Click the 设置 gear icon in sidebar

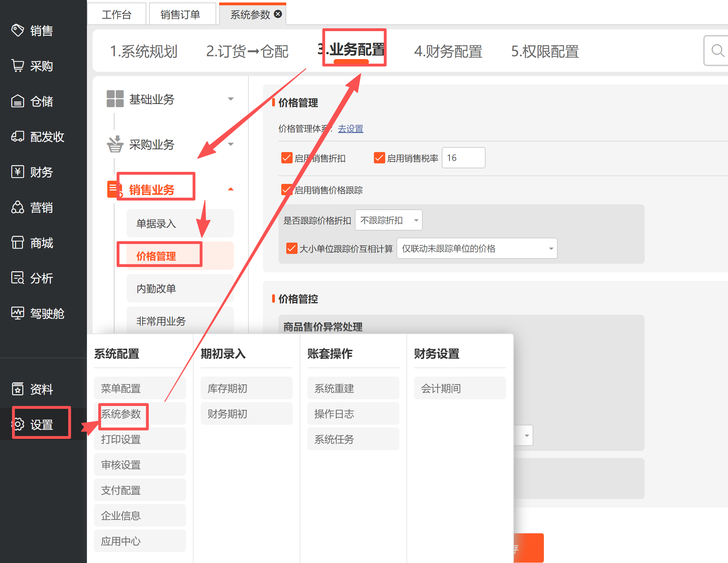(x=18, y=424)
